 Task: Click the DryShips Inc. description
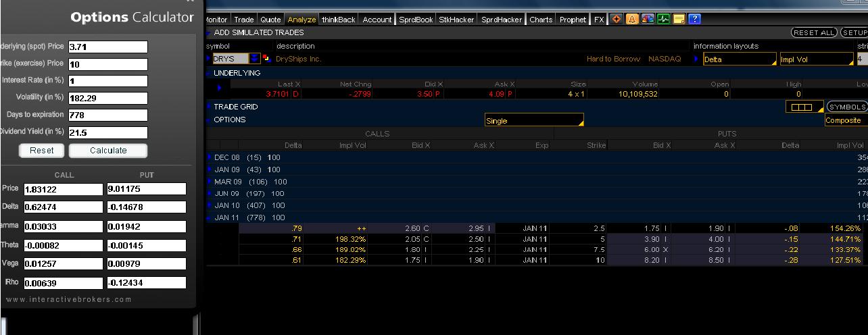299,59
